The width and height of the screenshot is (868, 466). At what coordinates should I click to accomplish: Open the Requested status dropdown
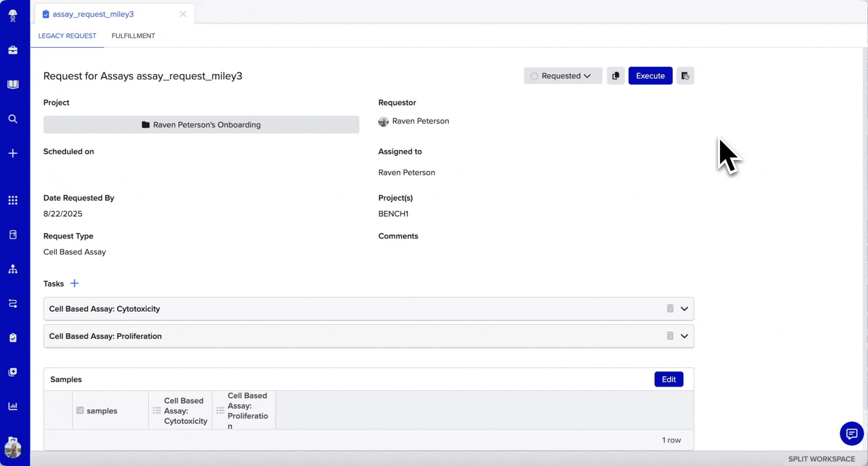coord(563,76)
